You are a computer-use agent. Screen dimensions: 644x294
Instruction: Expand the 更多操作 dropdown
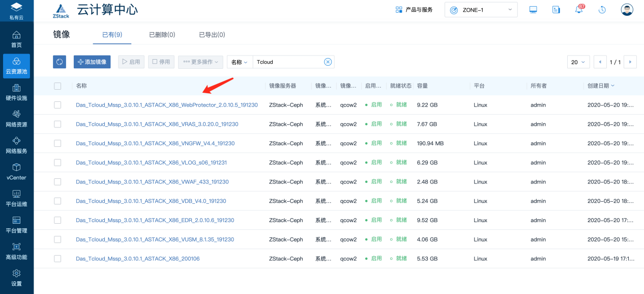(200, 62)
